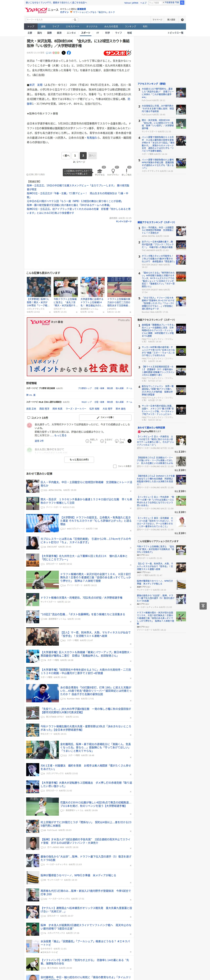Open the マイページ link

[x=157, y=20]
